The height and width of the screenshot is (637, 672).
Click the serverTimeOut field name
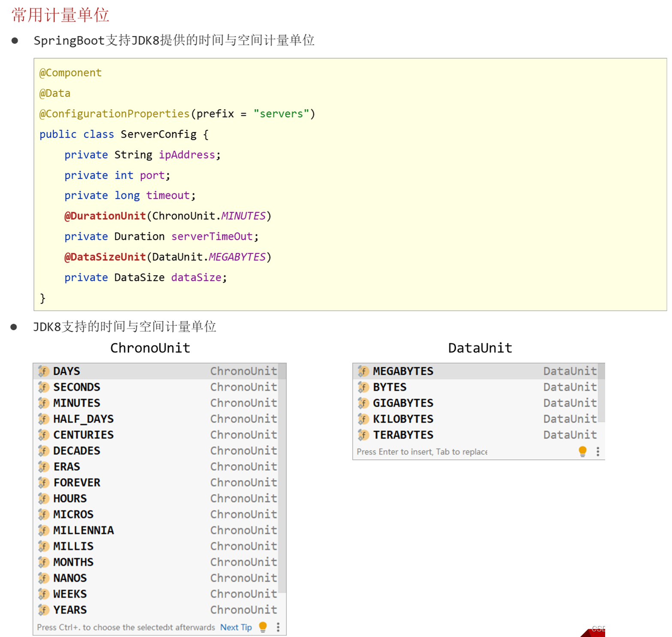(x=212, y=236)
